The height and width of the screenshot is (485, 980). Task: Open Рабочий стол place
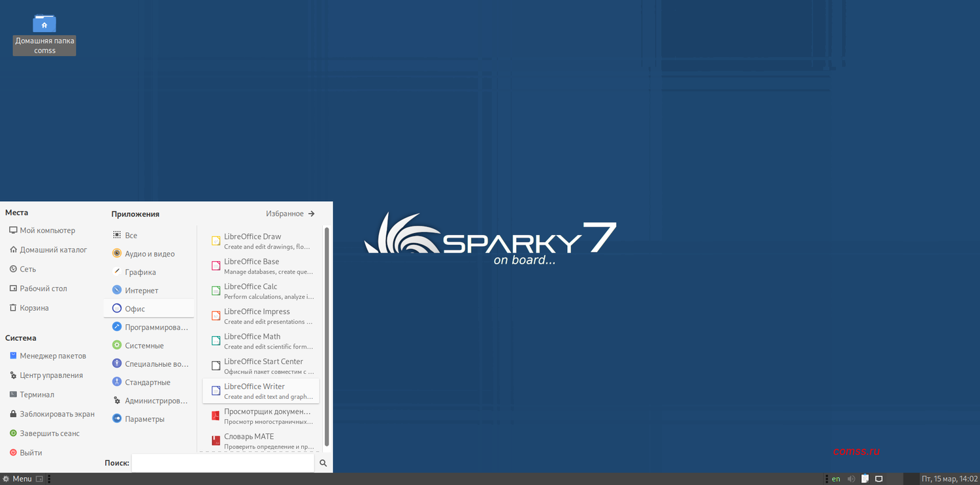(x=39, y=289)
